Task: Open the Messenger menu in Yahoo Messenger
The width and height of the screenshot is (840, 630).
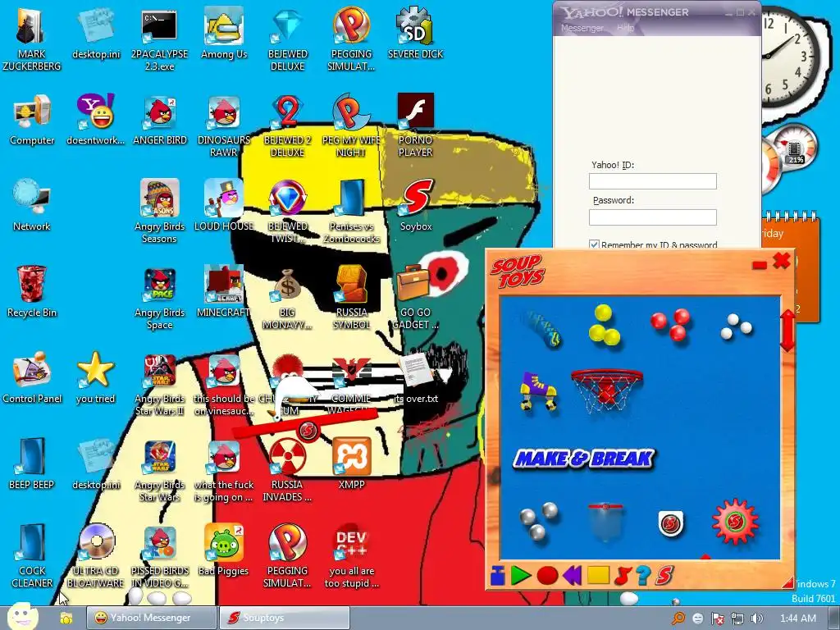Action: click(x=582, y=28)
